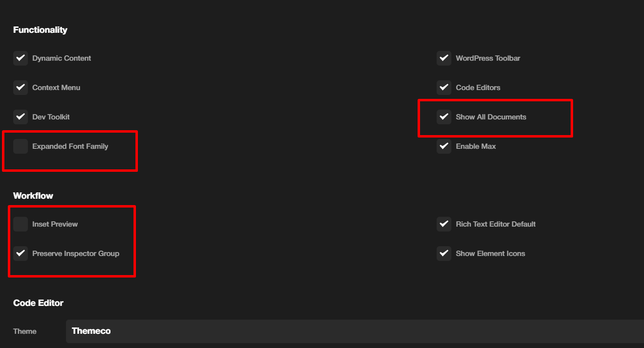Viewport: 644px width, 348px height.
Task: Click the 'WordPress Toolbar' label text
Action: [488, 58]
